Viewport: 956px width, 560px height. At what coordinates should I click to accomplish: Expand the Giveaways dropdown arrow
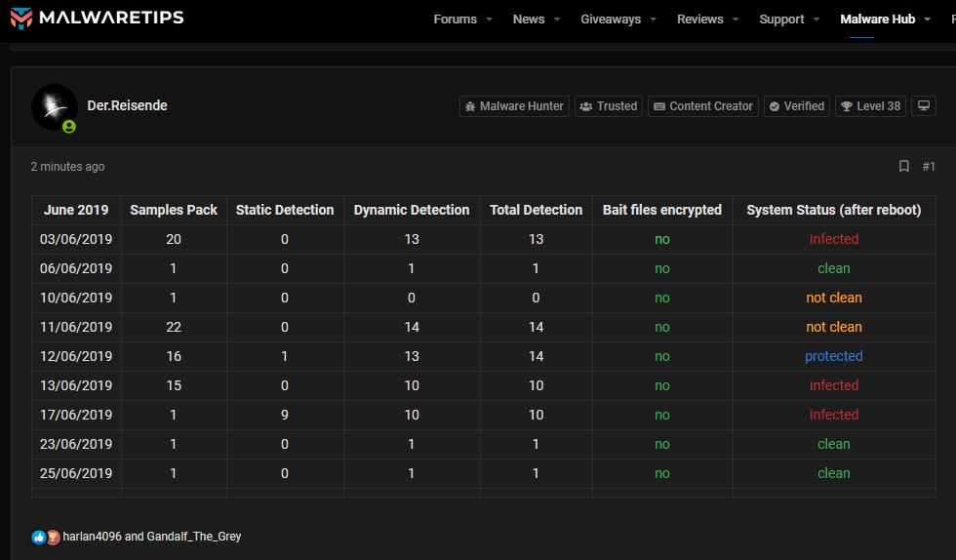653,20
